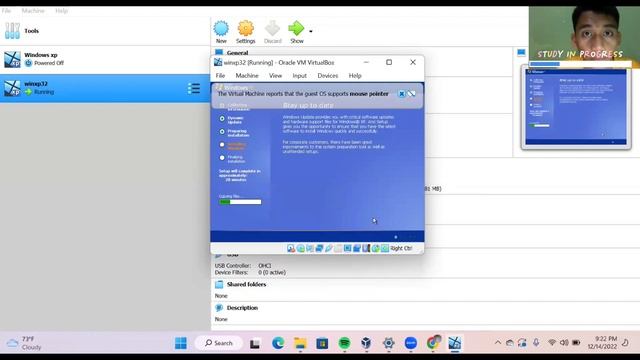
Task: Open the weather widget showing 73°F
Action: coord(24,343)
